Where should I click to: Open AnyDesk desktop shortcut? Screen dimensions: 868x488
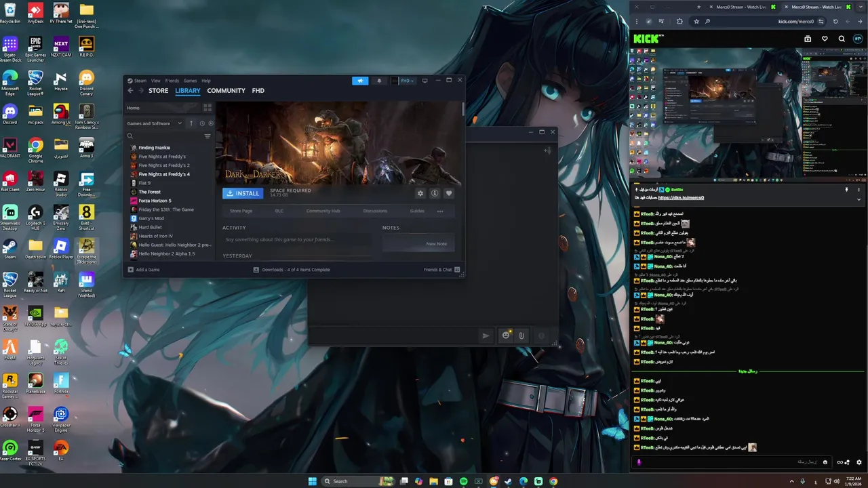pyautogui.click(x=35, y=13)
